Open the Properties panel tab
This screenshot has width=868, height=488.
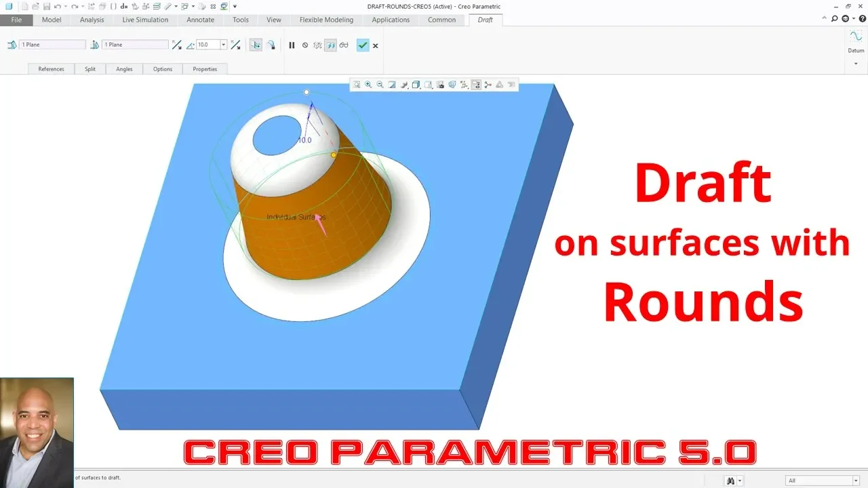tap(205, 69)
